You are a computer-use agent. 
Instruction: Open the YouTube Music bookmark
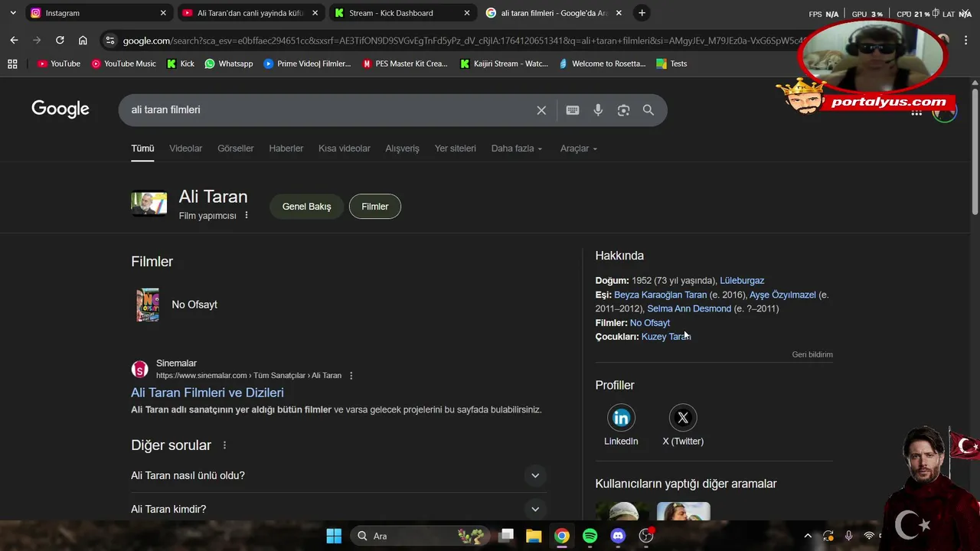pos(123,64)
